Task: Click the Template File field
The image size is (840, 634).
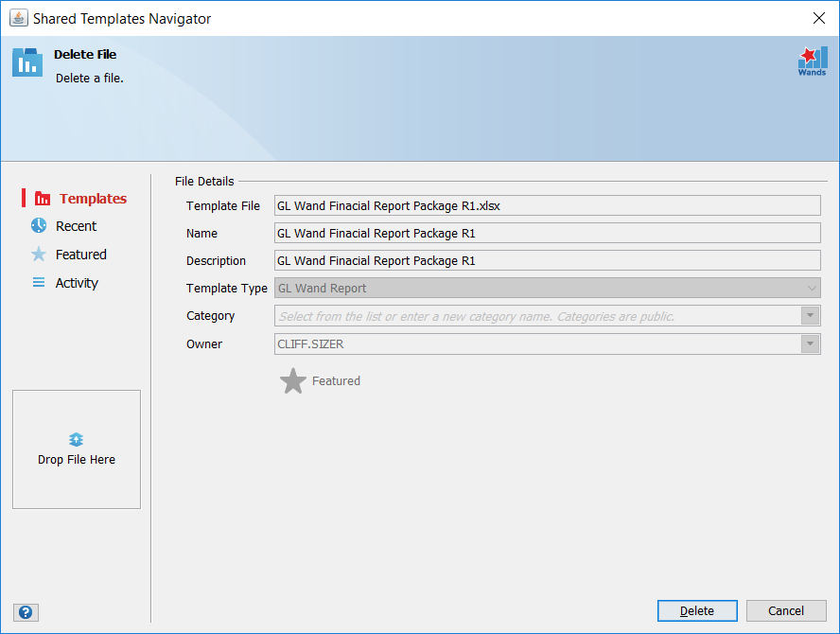Action: point(547,205)
